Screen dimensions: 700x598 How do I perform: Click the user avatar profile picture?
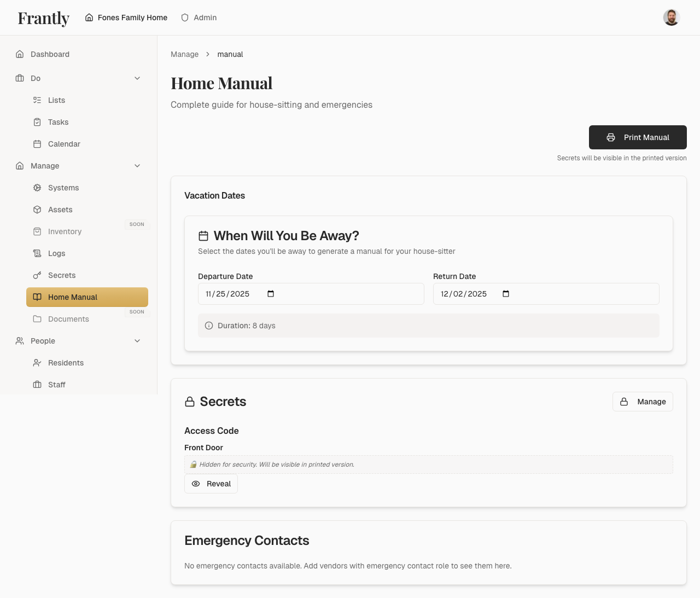(671, 18)
